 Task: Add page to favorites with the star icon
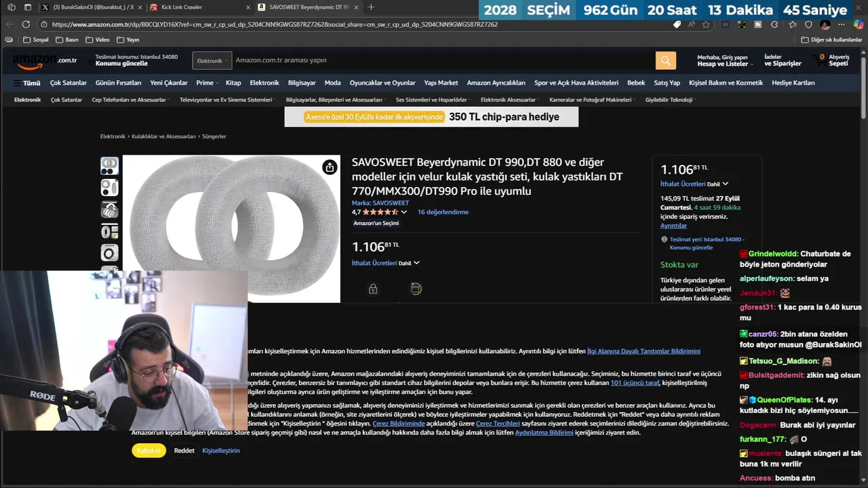coord(706,24)
